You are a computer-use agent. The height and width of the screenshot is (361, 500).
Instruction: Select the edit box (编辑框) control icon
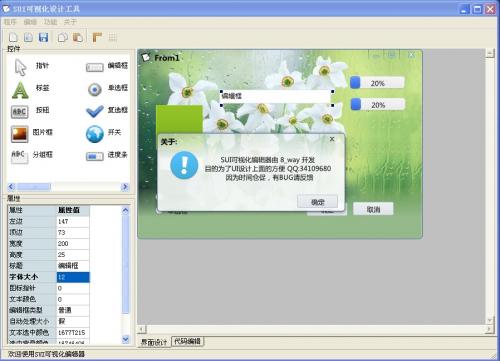[95, 67]
